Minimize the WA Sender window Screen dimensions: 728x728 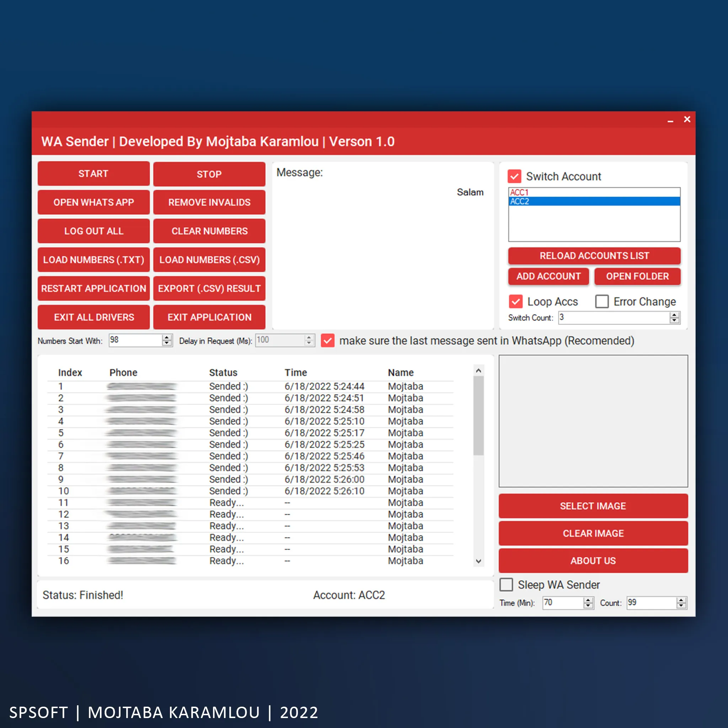click(670, 121)
